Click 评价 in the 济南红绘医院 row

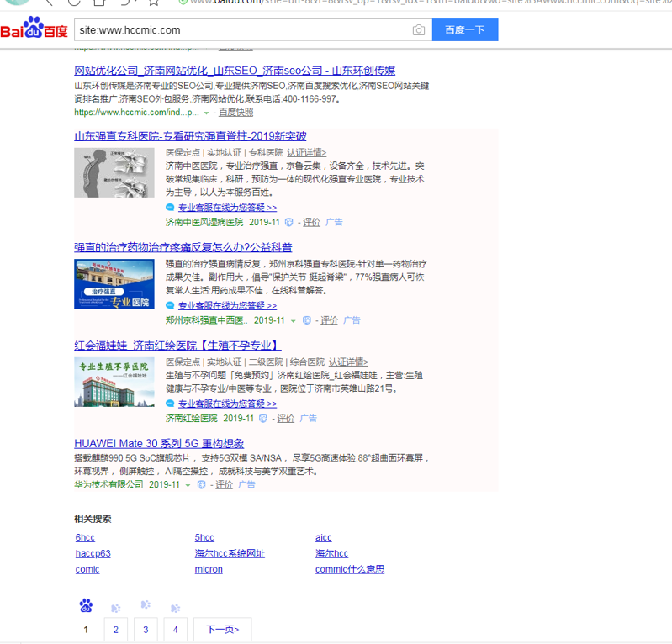285,418
